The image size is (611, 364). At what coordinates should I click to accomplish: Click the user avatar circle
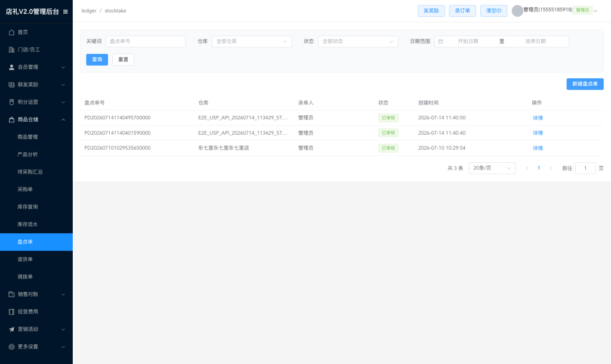point(517,11)
